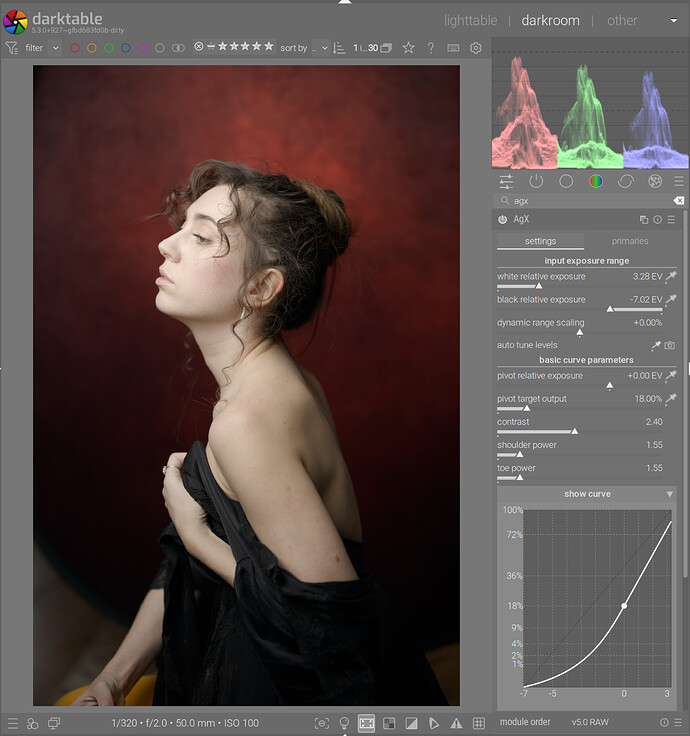
Task: Switch to the lighttable view
Action: [x=470, y=20]
